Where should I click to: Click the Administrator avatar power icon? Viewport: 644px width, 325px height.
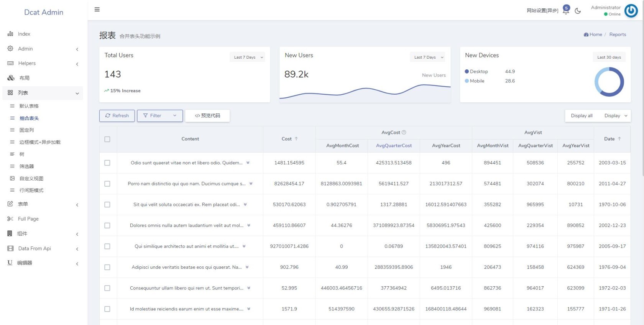click(x=631, y=11)
